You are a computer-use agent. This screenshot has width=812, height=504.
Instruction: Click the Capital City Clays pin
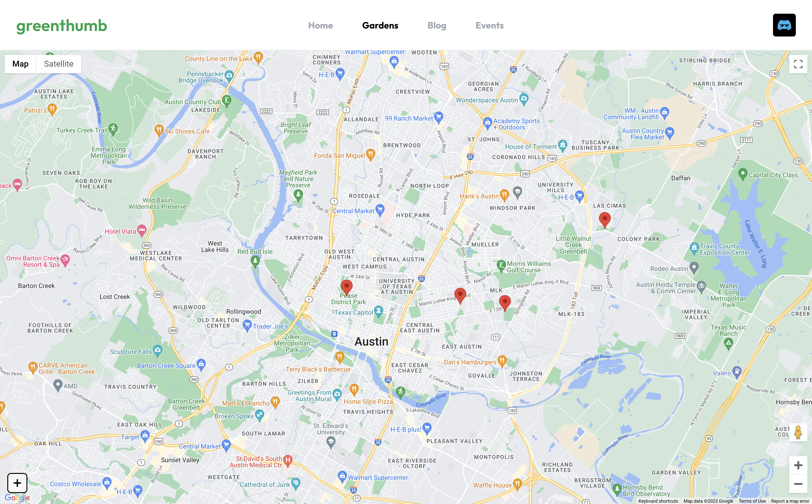tap(743, 174)
